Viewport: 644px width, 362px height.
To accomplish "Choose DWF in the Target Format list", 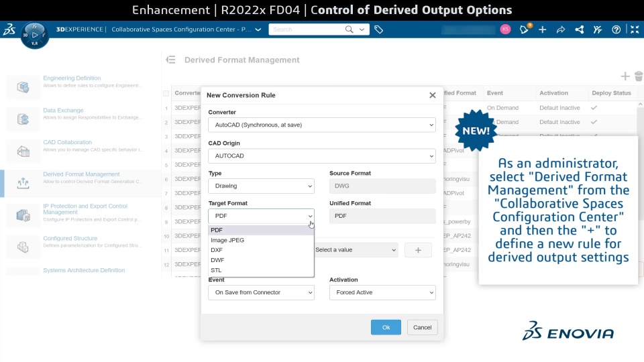I will 261,260.
